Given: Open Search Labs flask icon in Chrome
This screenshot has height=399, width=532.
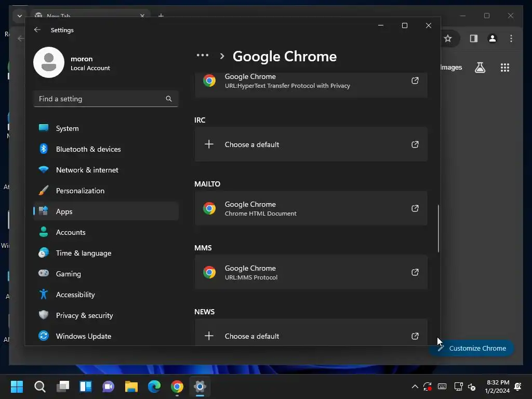Looking at the screenshot, I should (x=480, y=68).
